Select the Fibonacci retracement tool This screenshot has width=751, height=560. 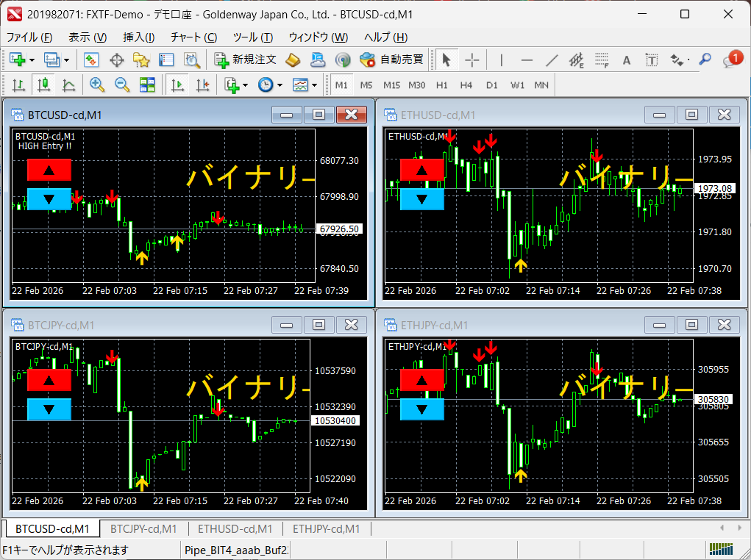point(602,60)
